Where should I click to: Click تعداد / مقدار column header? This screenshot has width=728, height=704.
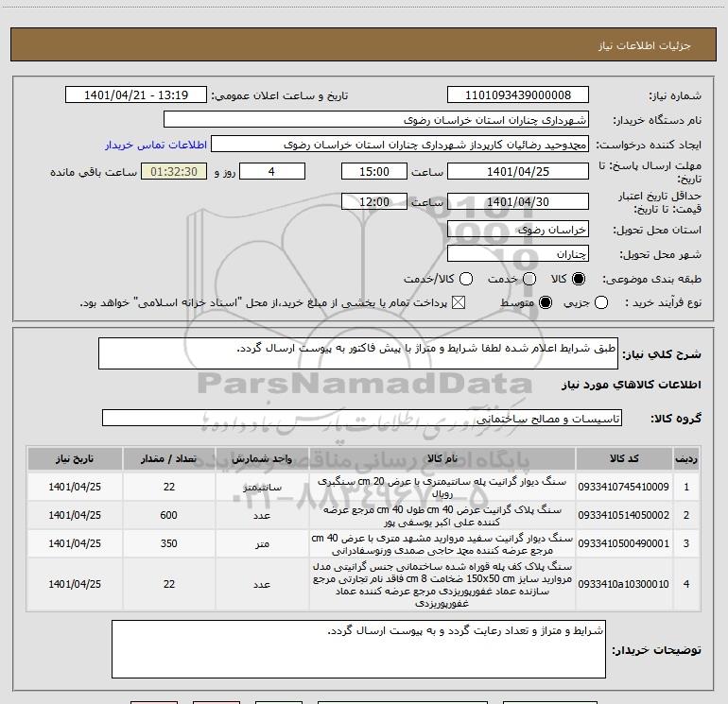pos(168,458)
